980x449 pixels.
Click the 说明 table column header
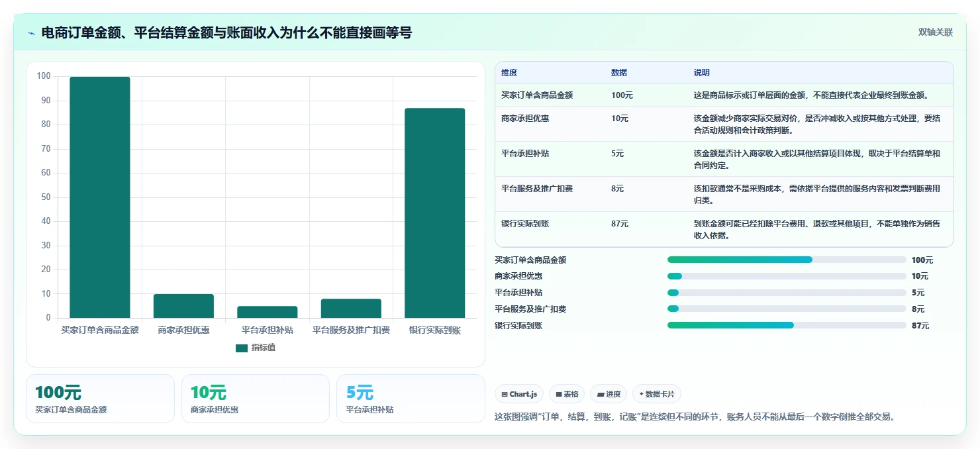701,73
